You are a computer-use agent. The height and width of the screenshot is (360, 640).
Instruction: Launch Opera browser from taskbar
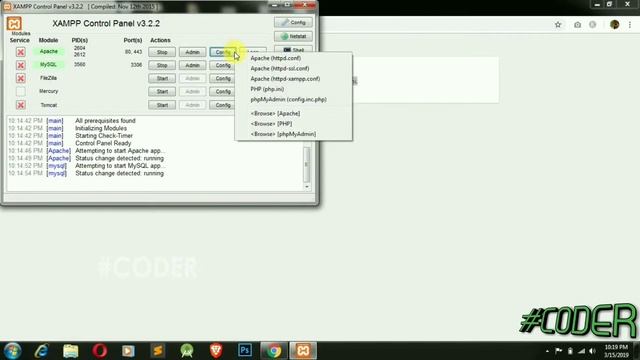tap(100, 351)
